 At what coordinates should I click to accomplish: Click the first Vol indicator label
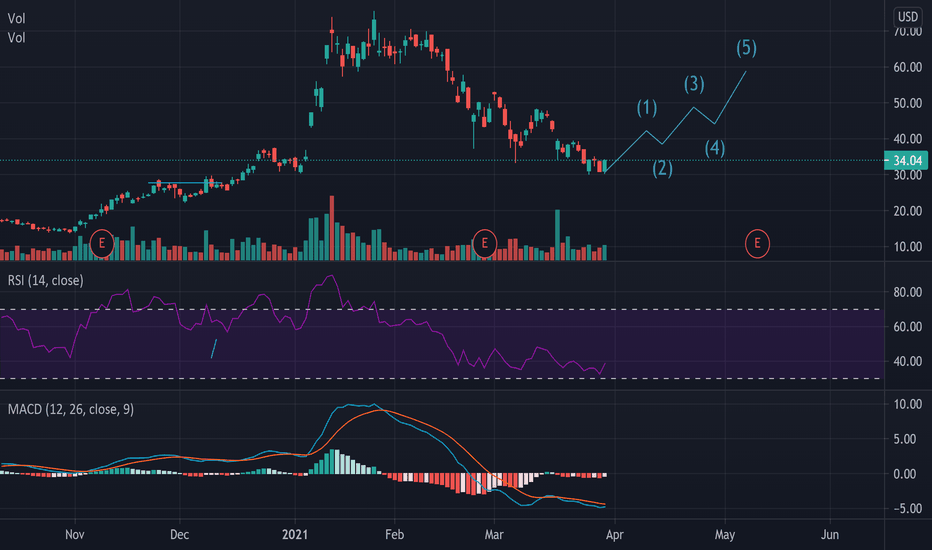click(x=17, y=18)
